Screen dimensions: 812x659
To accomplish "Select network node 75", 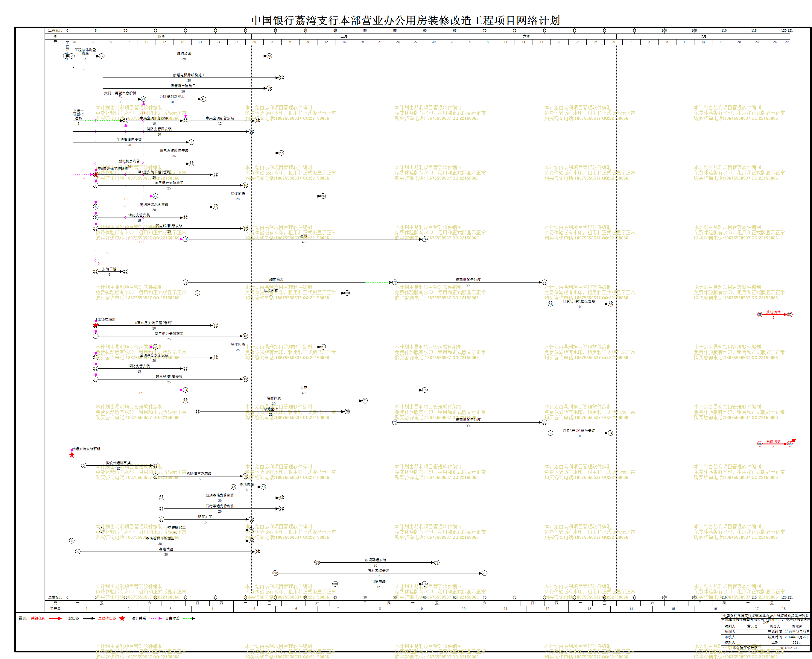I will click(x=425, y=390).
